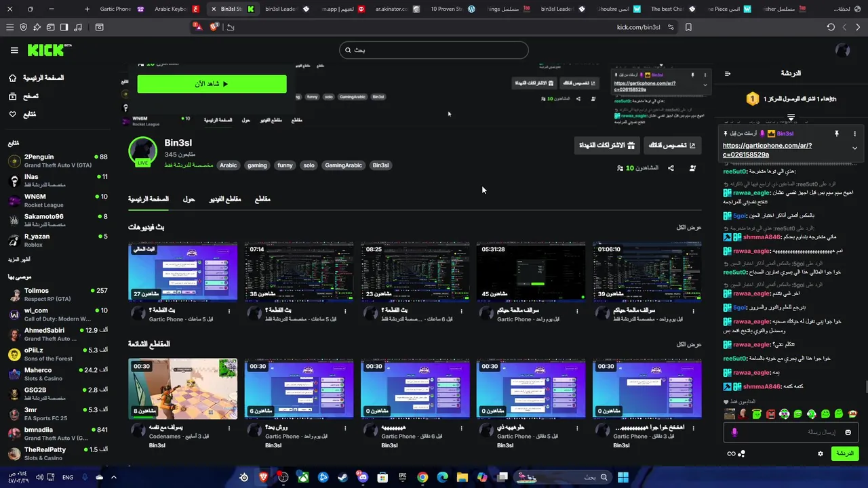Viewport: 868px width, 488px height.
Task: Open Sakamoto96 channel in sidebar
Action: pyautogui.click(x=58, y=220)
